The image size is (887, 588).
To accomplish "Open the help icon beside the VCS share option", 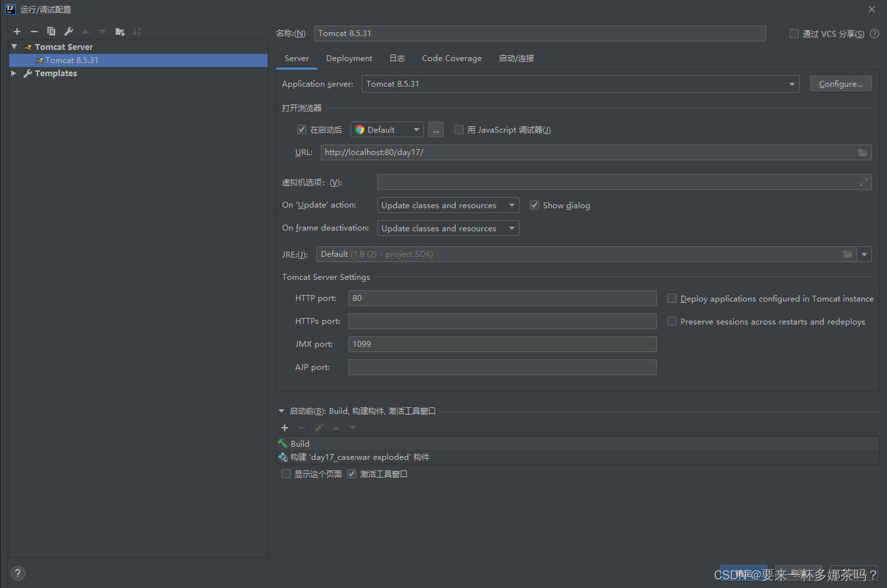I will coord(875,34).
